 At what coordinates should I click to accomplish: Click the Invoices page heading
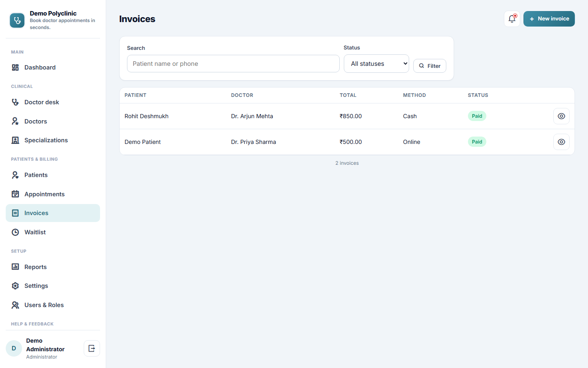pos(137,19)
